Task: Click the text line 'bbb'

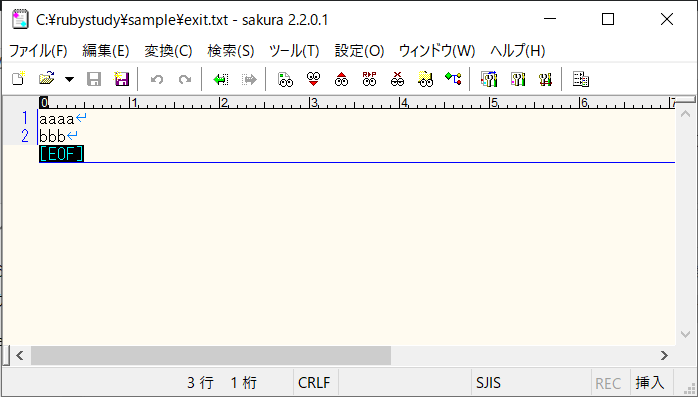Action: click(52, 136)
